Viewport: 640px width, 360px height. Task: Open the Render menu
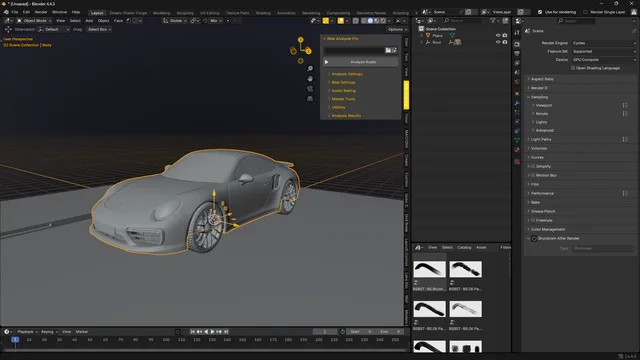41,12
